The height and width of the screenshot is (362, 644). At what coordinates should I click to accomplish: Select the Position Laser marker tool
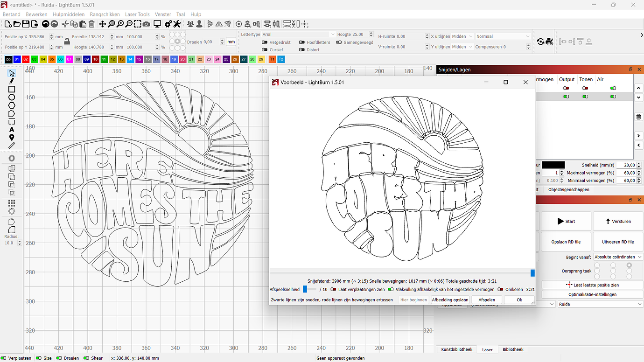point(12,137)
